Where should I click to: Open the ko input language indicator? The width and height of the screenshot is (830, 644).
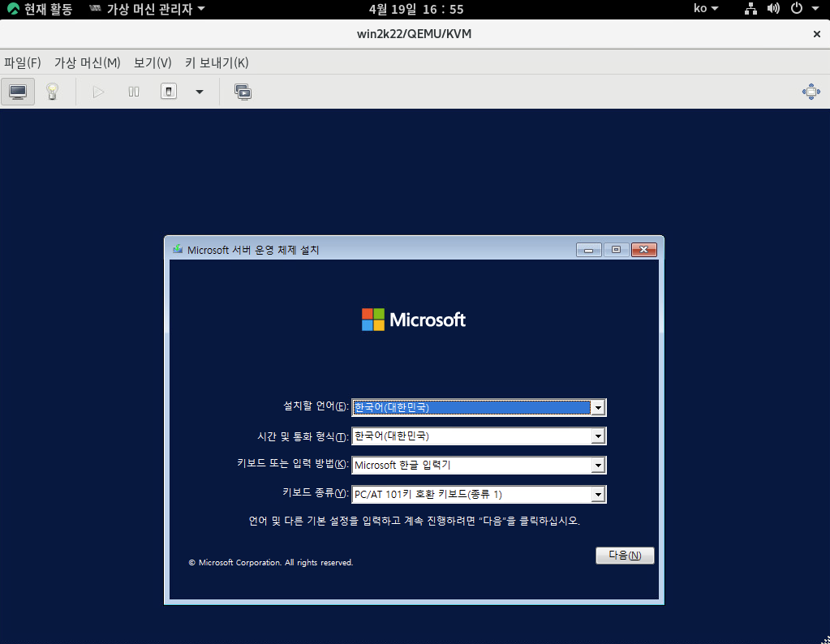pos(706,8)
